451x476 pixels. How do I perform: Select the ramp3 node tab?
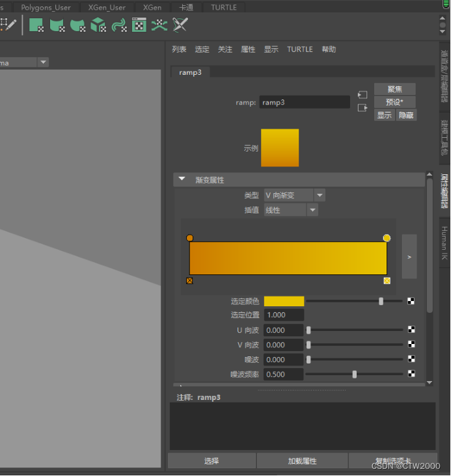[190, 72]
